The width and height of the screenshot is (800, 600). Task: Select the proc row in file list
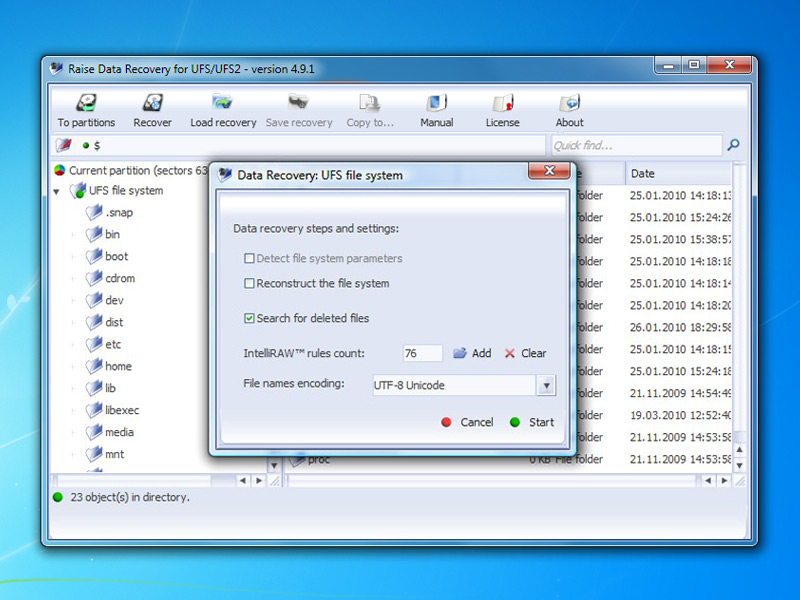[x=508, y=460]
